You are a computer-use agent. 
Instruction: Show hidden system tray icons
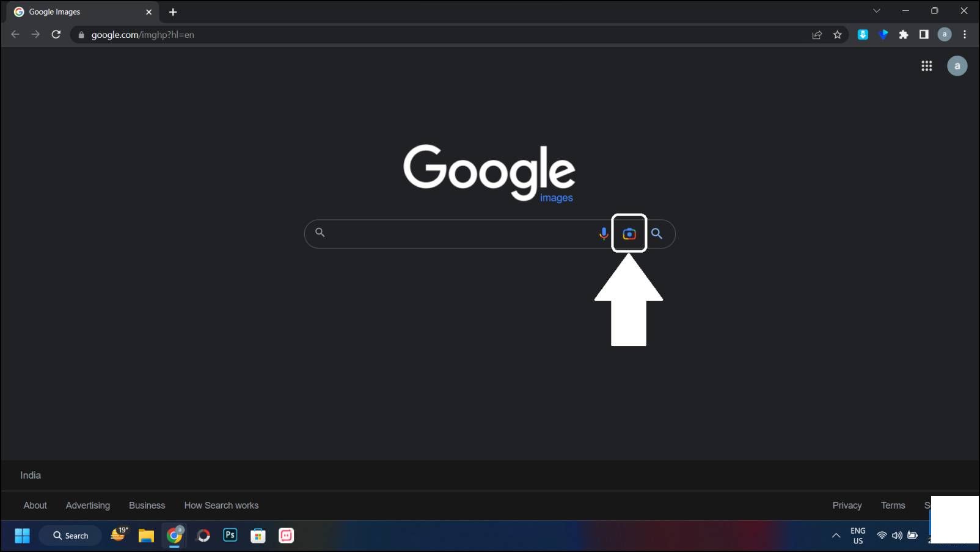pyautogui.click(x=836, y=536)
